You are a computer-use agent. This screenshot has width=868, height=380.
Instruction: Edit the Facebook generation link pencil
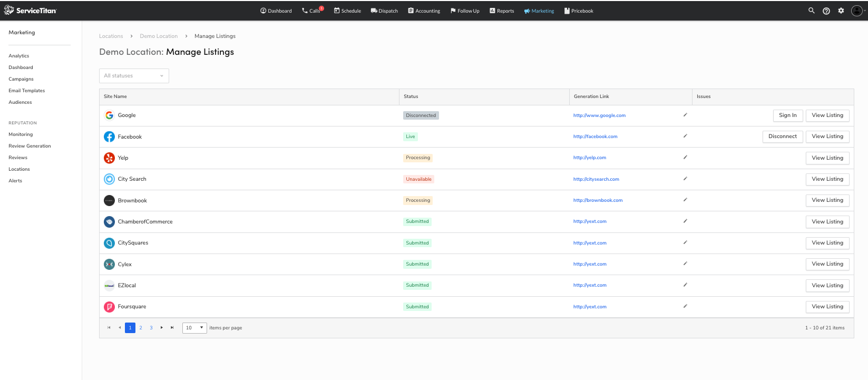(x=685, y=136)
